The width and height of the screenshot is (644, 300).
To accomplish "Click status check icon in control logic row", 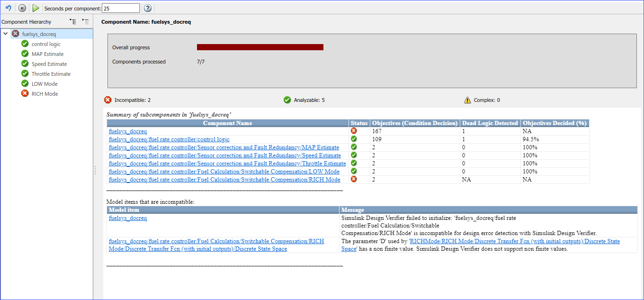I will pyautogui.click(x=354, y=139).
